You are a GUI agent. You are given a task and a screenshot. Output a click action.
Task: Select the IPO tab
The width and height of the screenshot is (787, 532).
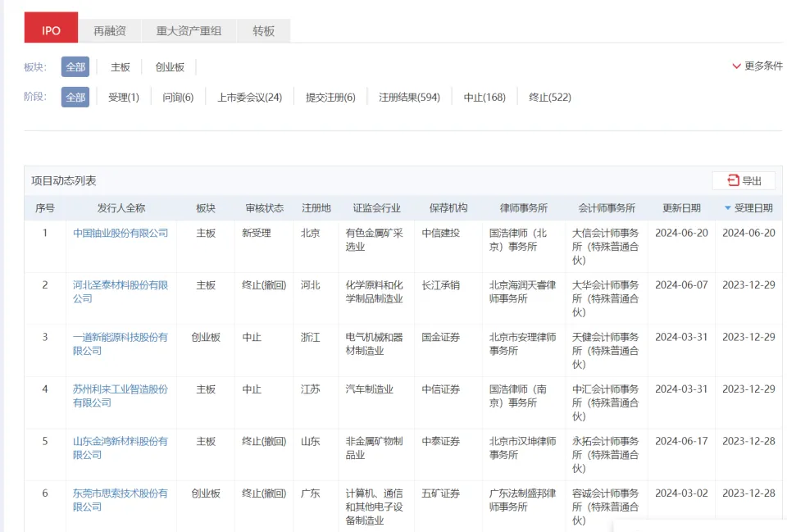coord(51,31)
